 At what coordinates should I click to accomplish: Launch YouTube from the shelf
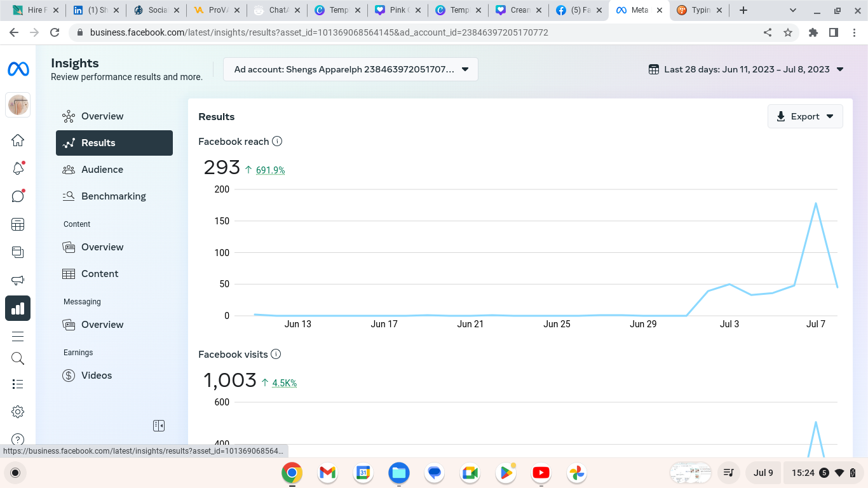point(541,473)
